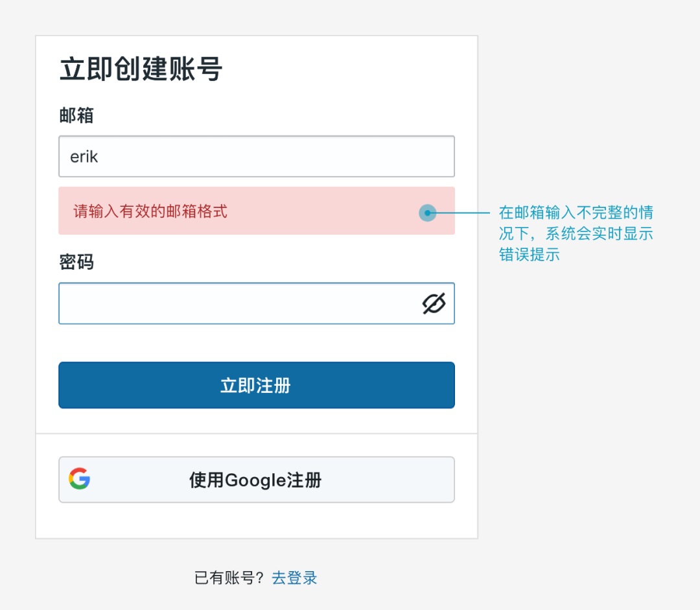Click the blue annotation text beside the form
The image size is (700, 610).
[576, 233]
